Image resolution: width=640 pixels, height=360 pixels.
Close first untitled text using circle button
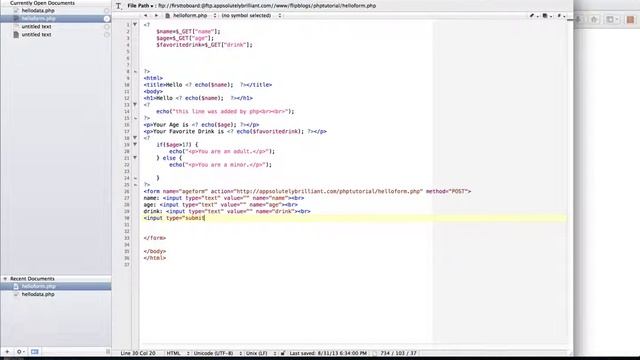point(107,27)
